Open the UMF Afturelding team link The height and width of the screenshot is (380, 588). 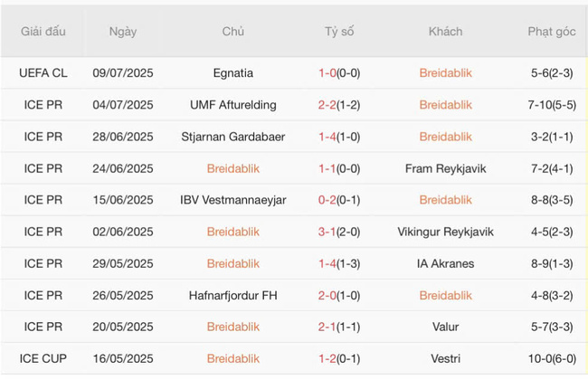[233, 105]
